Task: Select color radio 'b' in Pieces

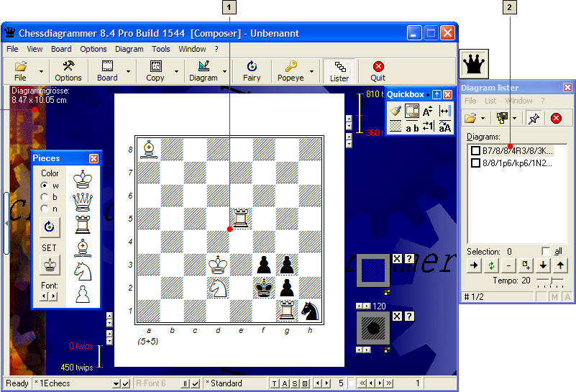Action: pyautogui.click(x=45, y=197)
